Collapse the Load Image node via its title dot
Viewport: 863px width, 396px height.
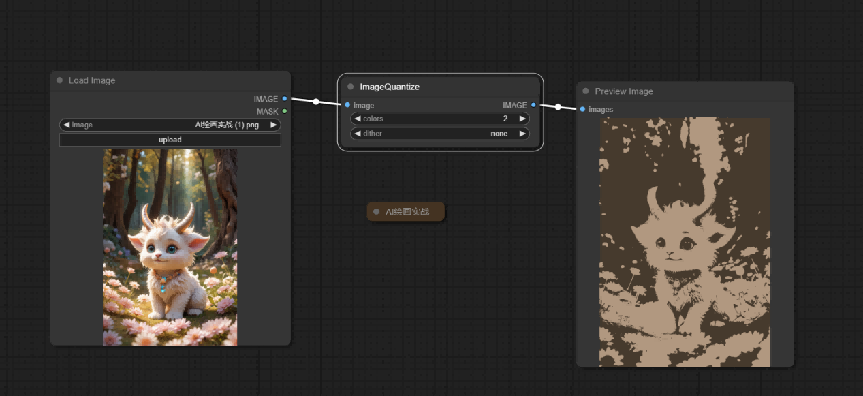59,80
